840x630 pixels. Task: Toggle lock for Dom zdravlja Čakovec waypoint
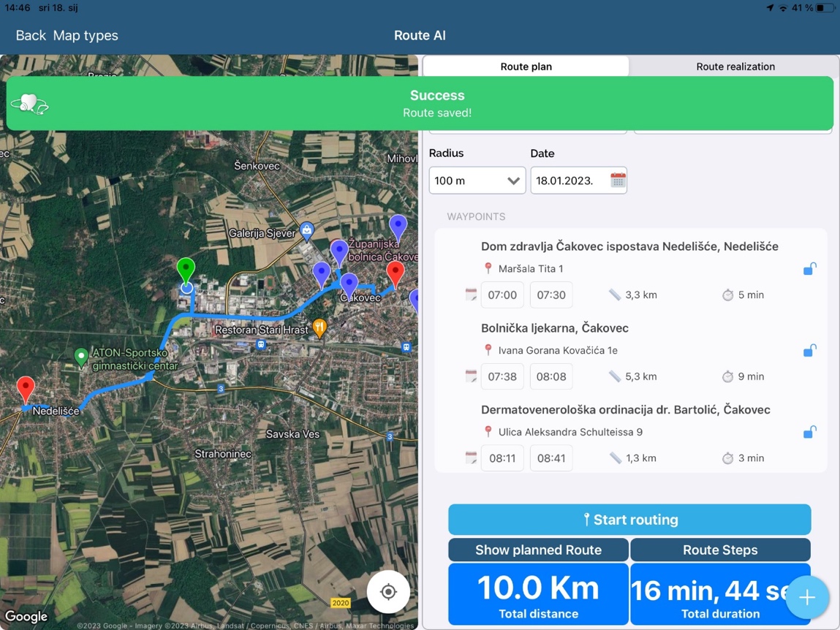(809, 269)
